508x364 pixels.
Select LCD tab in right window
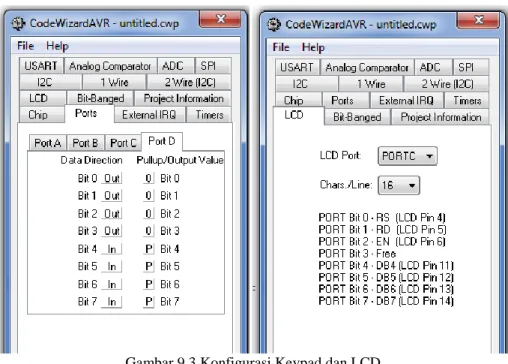[298, 115]
